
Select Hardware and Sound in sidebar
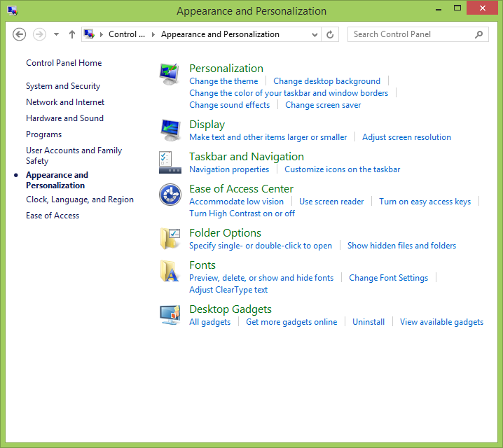[64, 118]
